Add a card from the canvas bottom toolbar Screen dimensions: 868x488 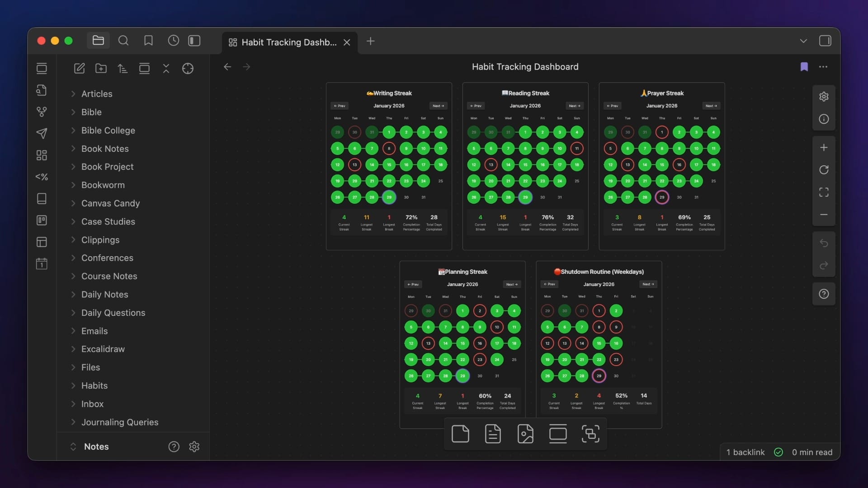(460, 434)
